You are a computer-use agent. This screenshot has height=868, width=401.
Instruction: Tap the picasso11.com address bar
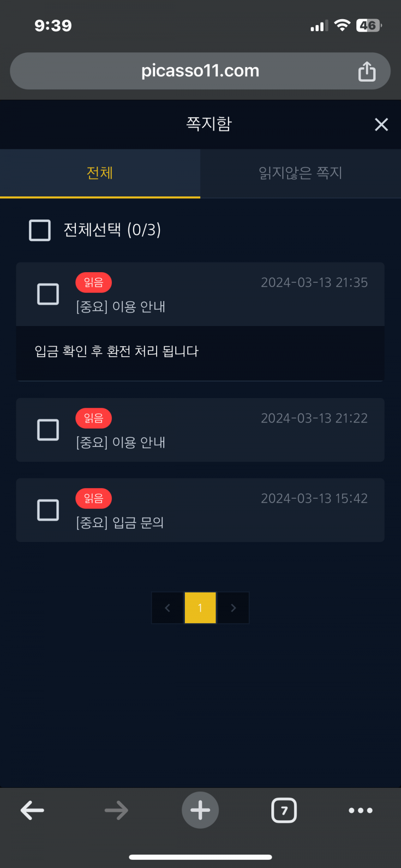pos(200,71)
